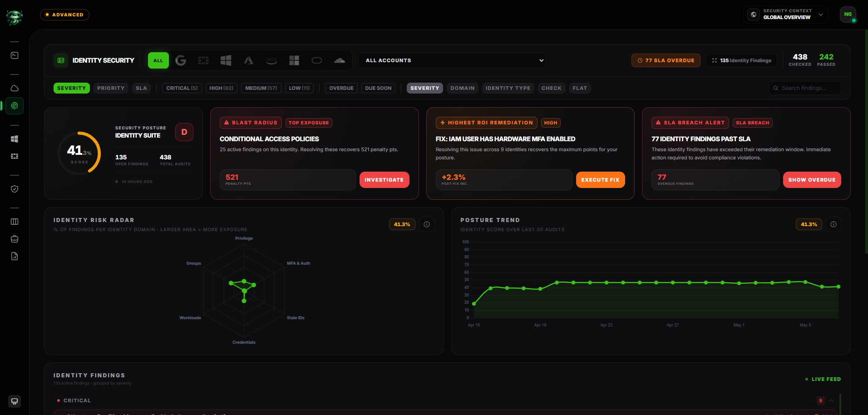This screenshot has width=868, height=415.
Task: Click the SHOW OVERDUE button
Action: coord(812,180)
